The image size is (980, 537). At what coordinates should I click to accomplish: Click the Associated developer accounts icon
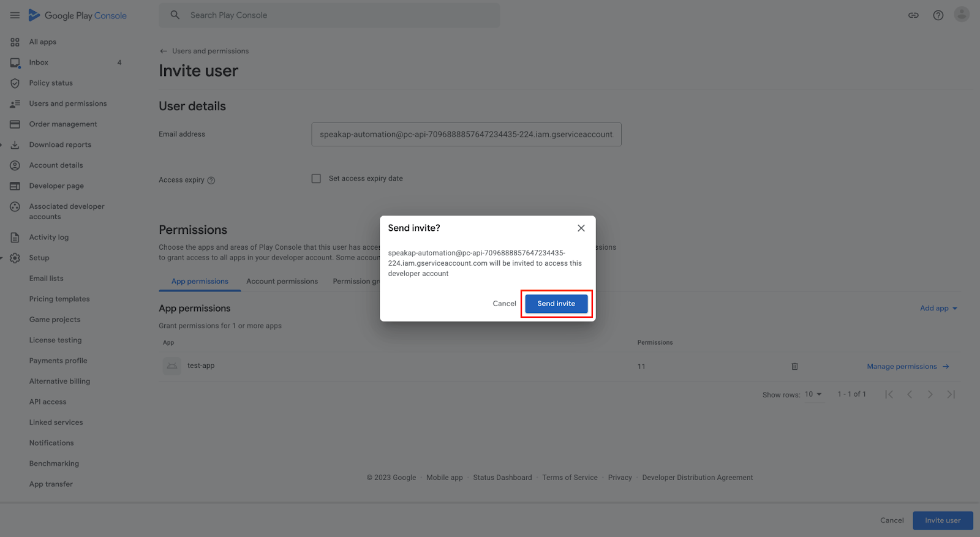tap(15, 207)
